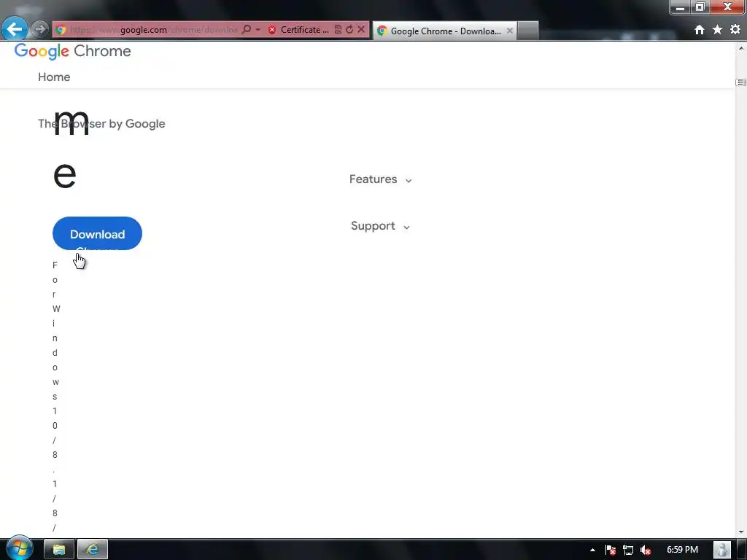Screen dimensions: 747x560
Task: Click the small icon below scrollbar top
Action: coord(741,82)
